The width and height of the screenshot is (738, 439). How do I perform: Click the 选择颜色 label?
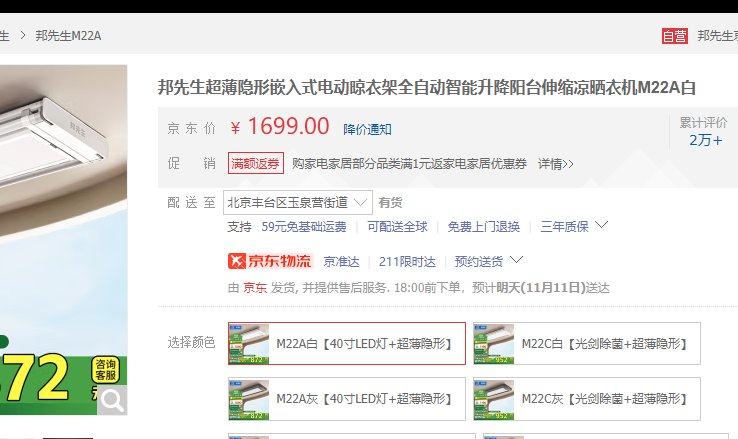coord(191,343)
